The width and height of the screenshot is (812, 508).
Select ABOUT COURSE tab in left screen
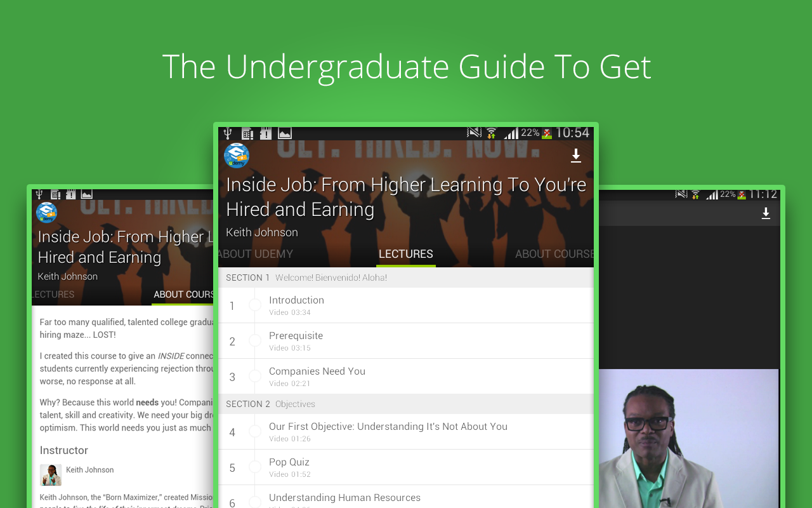click(x=183, y=295)
